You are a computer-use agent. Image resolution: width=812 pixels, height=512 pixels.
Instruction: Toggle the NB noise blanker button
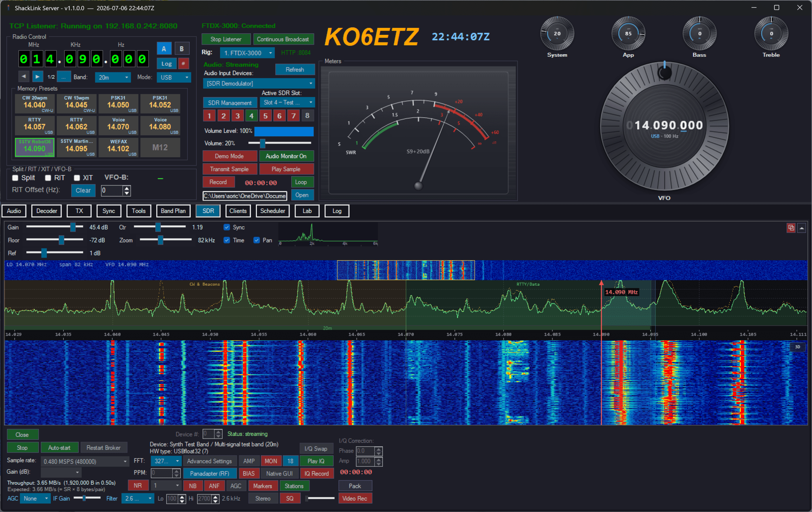tap(193, 486)
